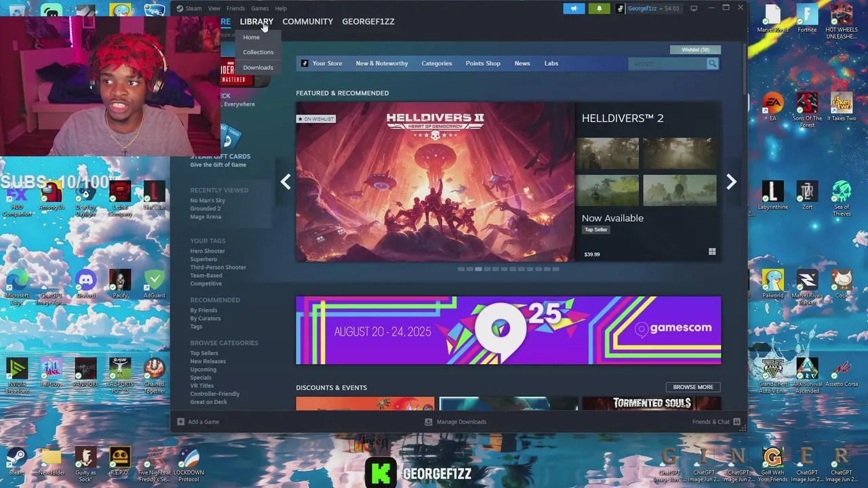The height and width of the screenshot is (488, 868).
Task: Select the Hero Shooter tag
Action: [x=208, y=251]
